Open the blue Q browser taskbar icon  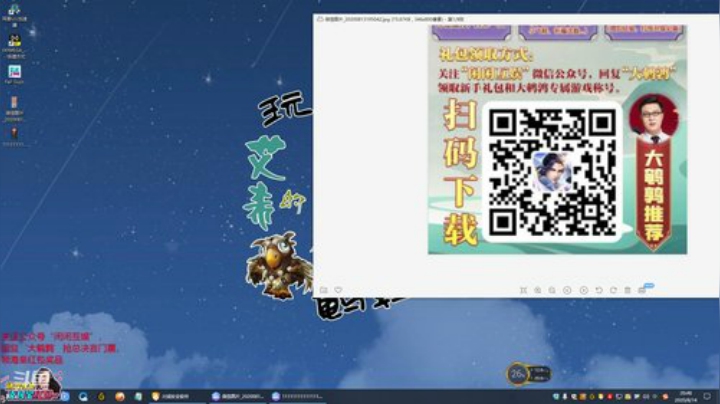(83, 396)
